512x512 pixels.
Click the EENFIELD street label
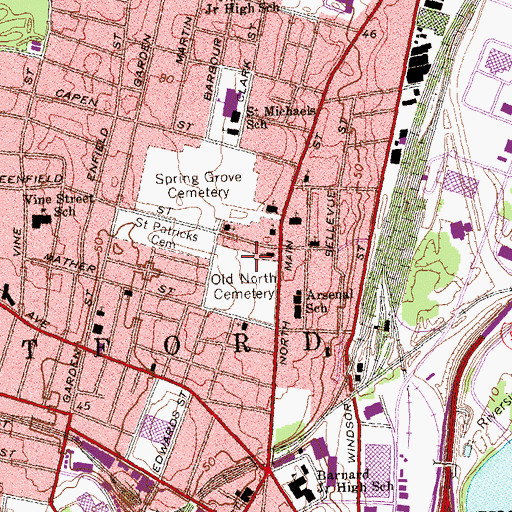click(x=31, y=179)
